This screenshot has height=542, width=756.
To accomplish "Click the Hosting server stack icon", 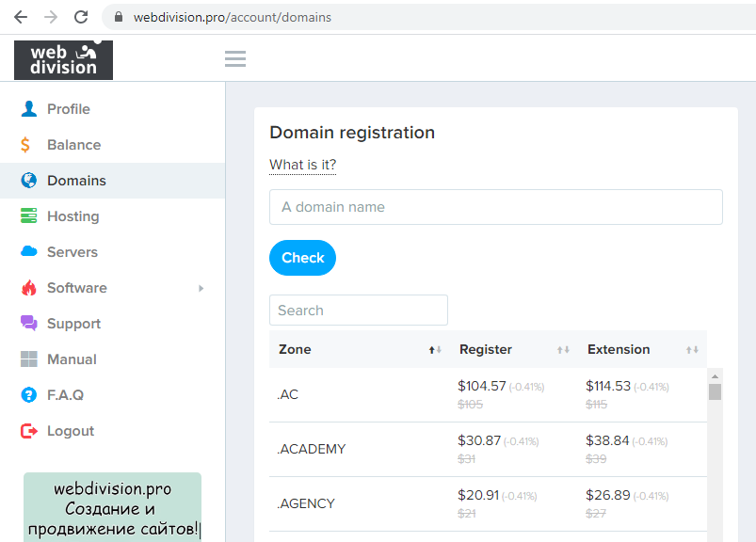I will 29,216.
